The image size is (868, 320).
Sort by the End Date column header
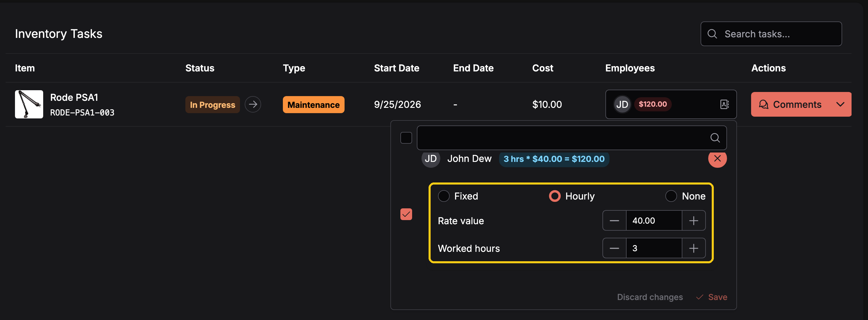click(x=473, y=68)
